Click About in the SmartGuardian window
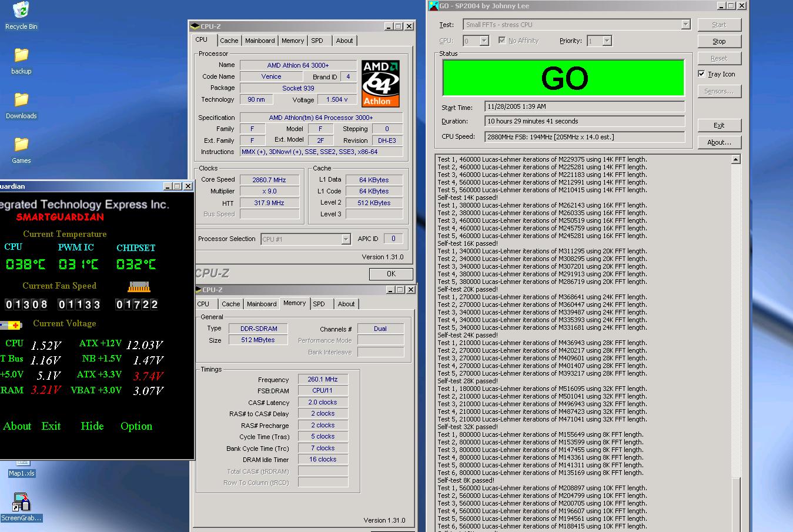 click(x=17, y=426)
